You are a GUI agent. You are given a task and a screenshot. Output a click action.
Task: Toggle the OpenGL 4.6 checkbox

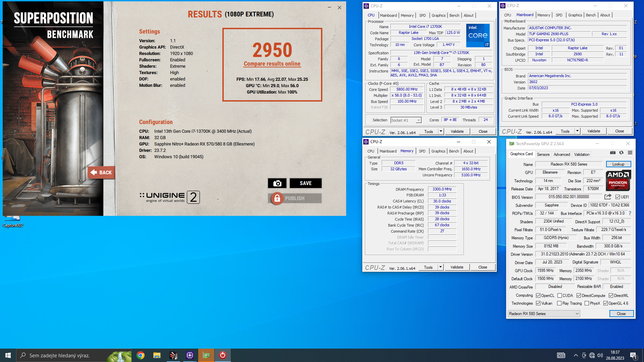pos(605,303)
